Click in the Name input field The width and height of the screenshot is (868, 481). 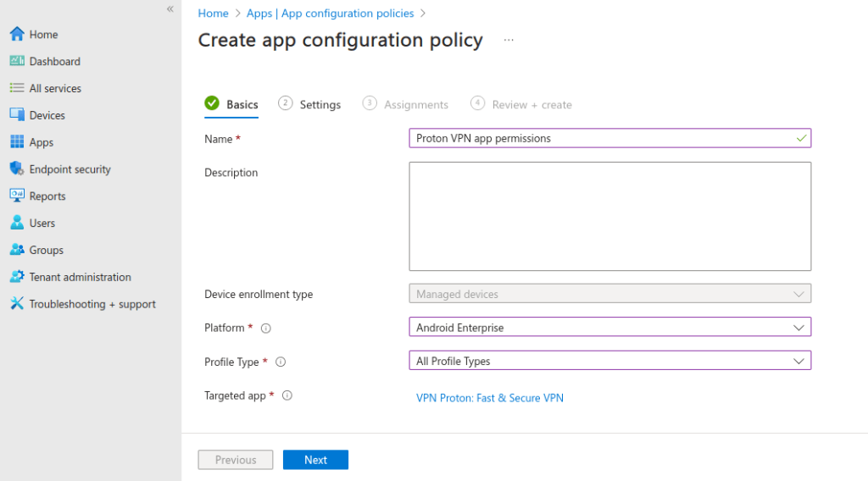click(x=610, y=138)
